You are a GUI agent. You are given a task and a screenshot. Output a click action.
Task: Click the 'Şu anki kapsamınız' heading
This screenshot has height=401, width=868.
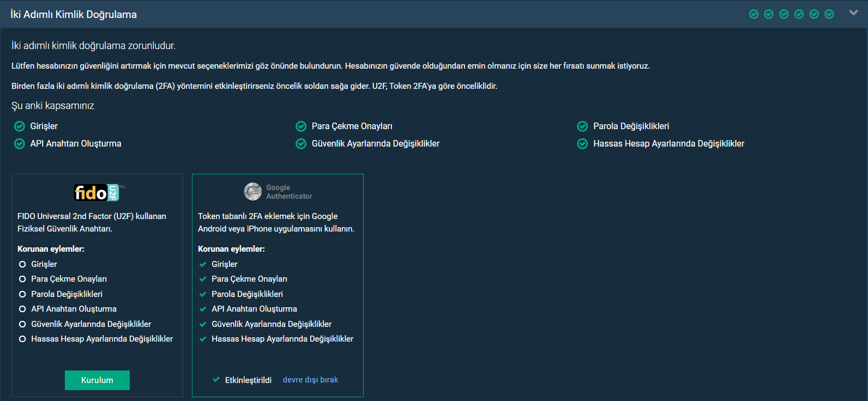[x=53, y=106]
